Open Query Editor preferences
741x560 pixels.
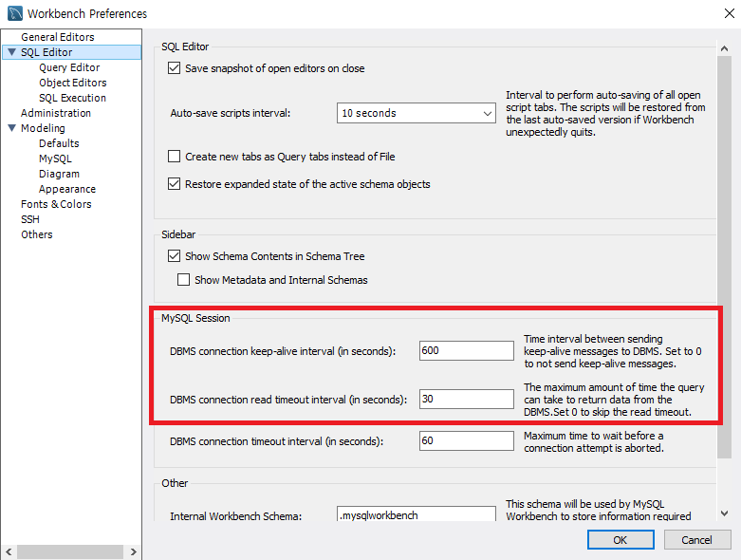click(x=69, y=67)
